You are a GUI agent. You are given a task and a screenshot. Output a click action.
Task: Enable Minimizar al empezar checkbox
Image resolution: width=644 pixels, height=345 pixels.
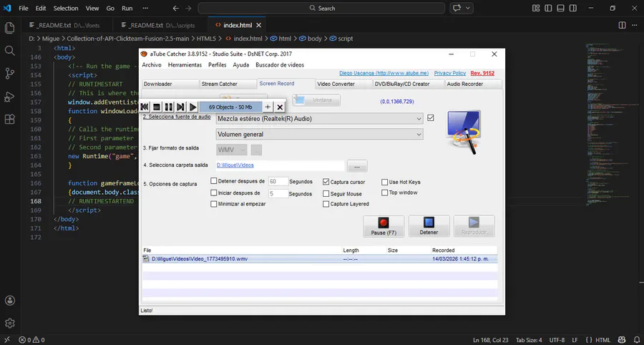[x=213, y=204]
